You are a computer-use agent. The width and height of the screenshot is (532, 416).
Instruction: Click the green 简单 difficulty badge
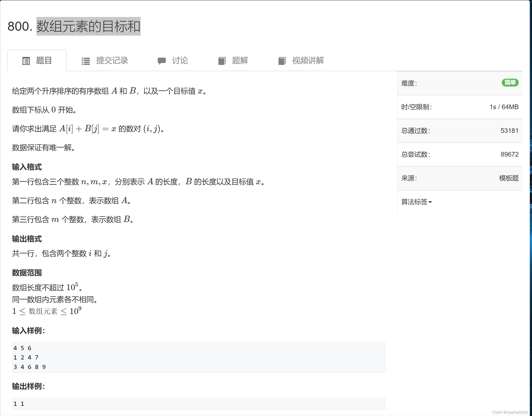(510, 83)
